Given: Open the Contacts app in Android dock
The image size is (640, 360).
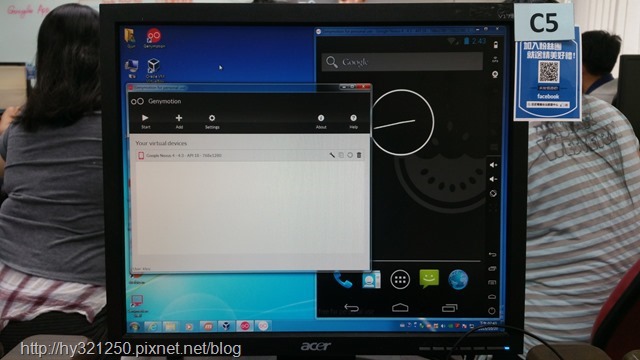Looking at the screenshot, I should coord(371,280).
